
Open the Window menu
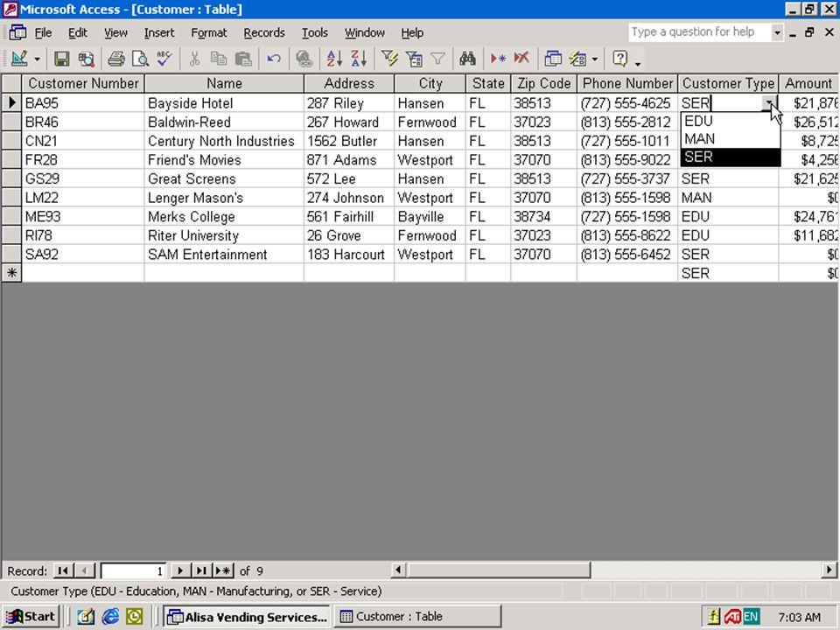tap(364, 32)
